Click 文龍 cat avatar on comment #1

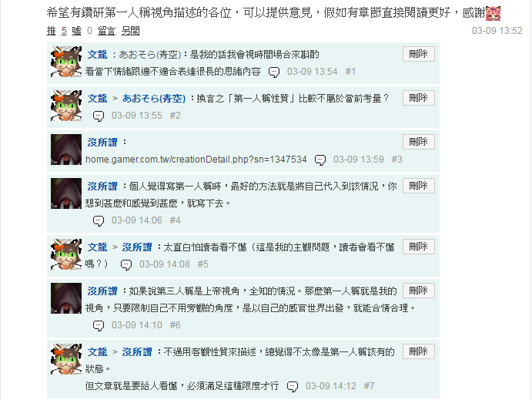pyautogui.click(x=66, y=62)
